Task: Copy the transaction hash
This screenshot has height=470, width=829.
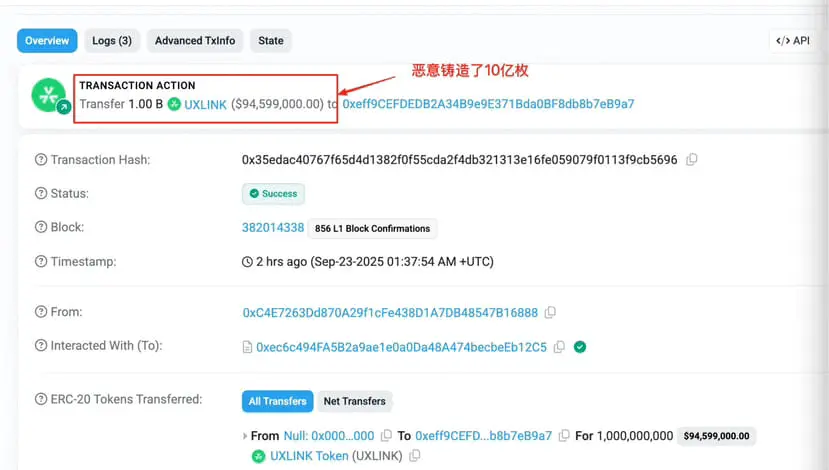Action: (692, 160)
